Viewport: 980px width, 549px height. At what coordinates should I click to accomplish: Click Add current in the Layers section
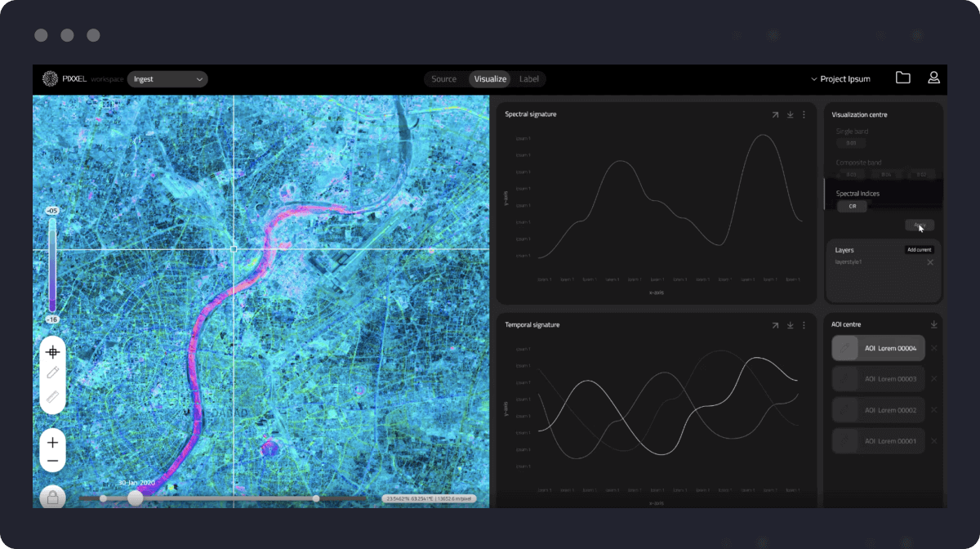coord(920,250)
